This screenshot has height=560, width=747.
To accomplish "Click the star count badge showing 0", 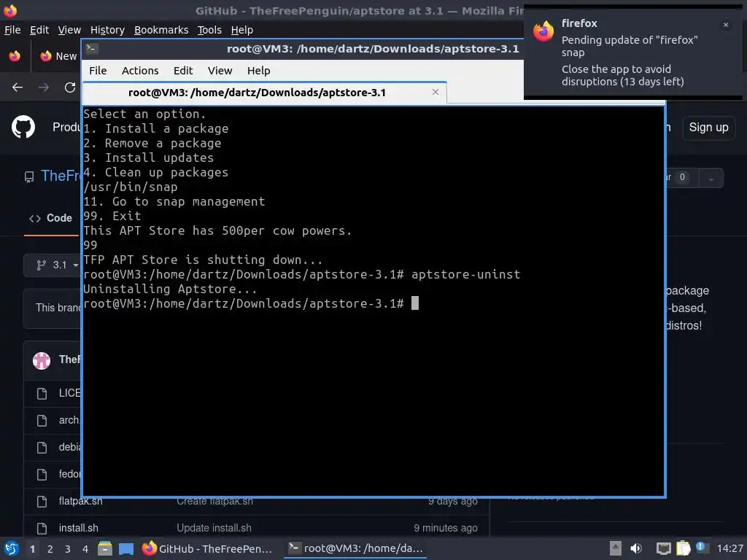I will pos(682,177).
